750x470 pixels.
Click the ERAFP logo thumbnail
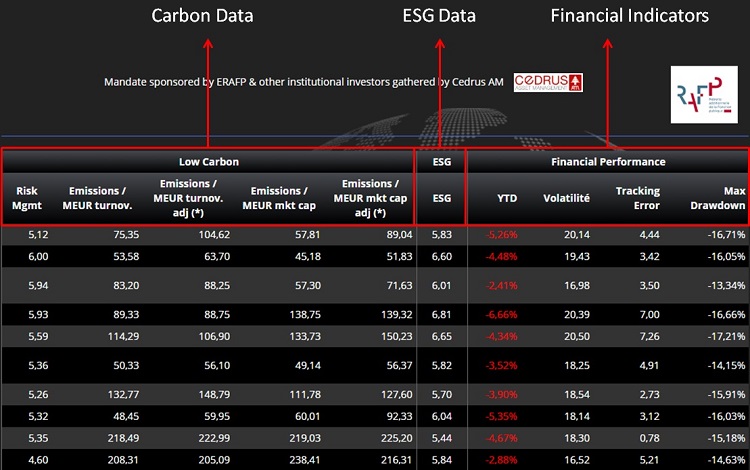[704, 95]
